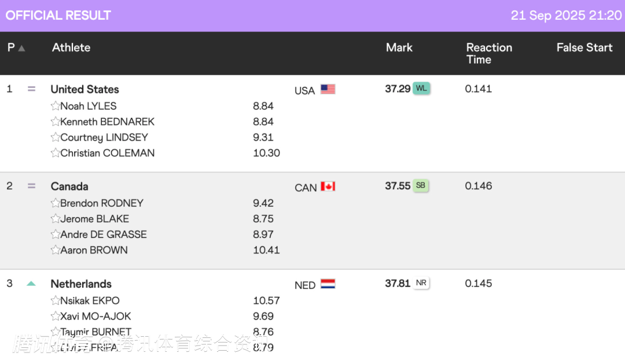The width and height of the screenshot is (625, 364).
Task: Open the United States team link
Action: click(x=84, y=89)
